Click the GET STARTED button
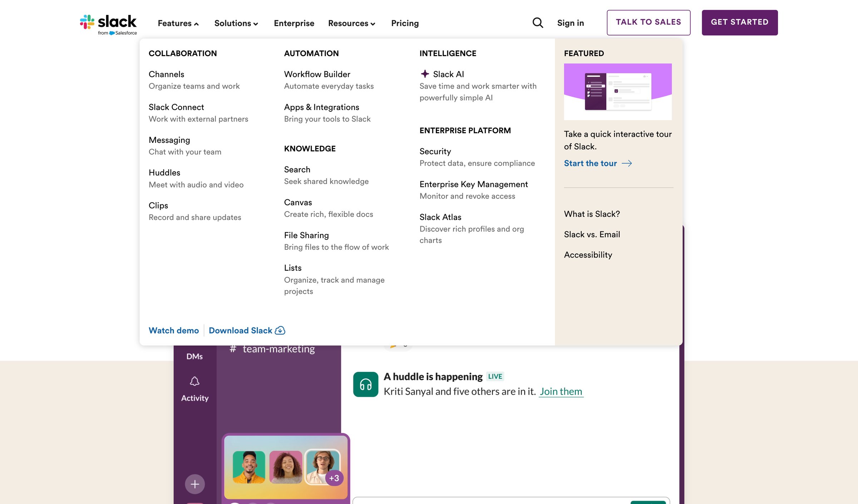The image size is (858, 504). [740, 23]
